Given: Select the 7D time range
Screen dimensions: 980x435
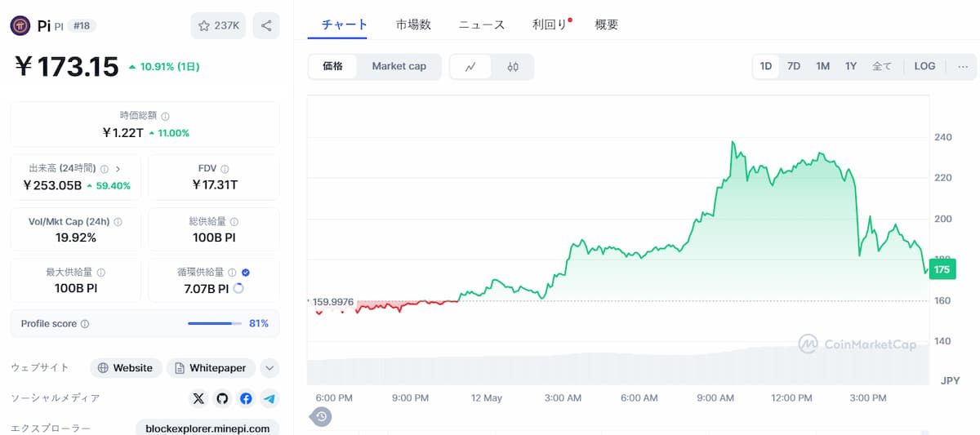Looking at the screenshot, I should pyautogui.click(x=793, y=66).
